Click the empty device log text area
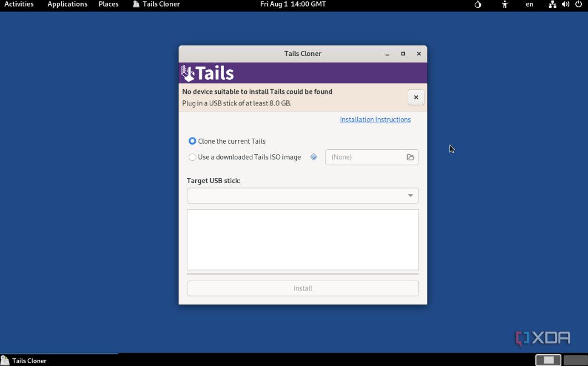Screen dimensions: 588x366 [x=303, y=240]
